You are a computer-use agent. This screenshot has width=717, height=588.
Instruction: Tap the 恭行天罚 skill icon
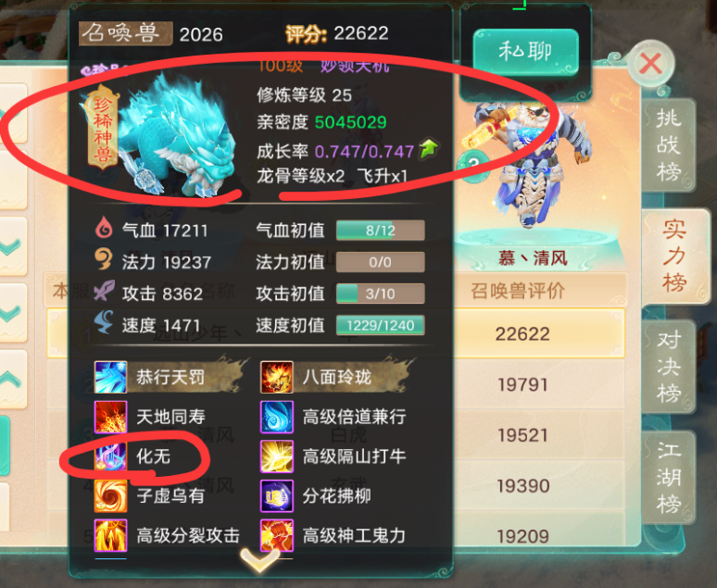click(x=110, y=377)
